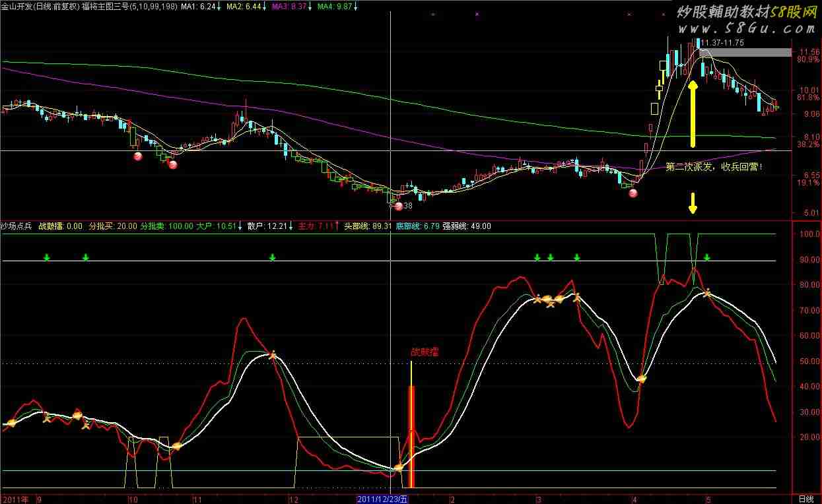Screen dimensions: 822x504
Task: Click the highlighted 2011/12/23 date marker
Action: click(383, 499)
